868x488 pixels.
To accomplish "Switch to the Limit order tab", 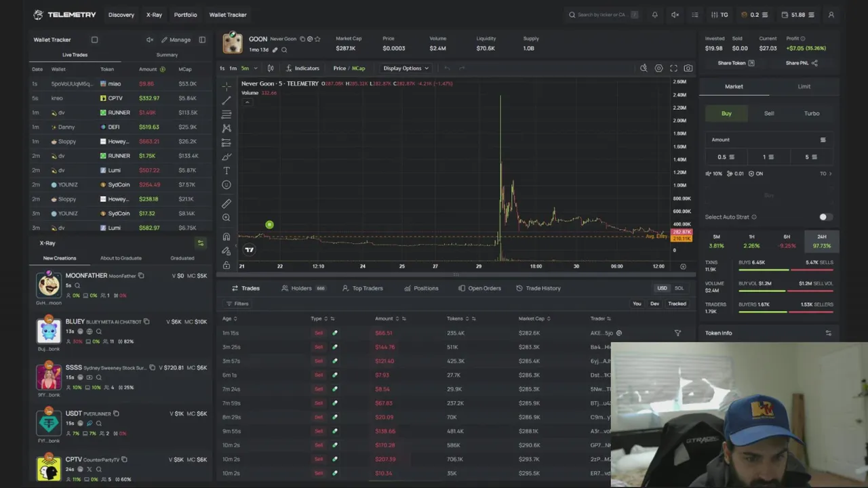I will pyautogui.click(x=804, y=86).
